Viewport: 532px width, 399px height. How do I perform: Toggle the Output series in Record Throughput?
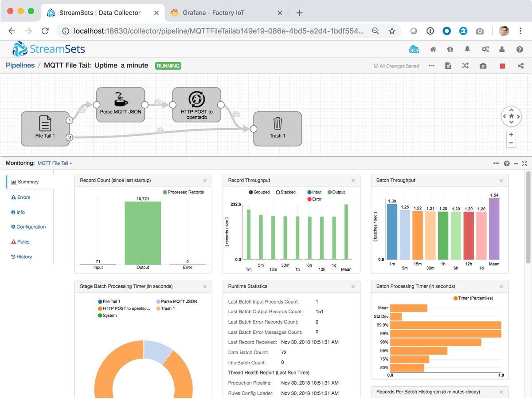336,192
